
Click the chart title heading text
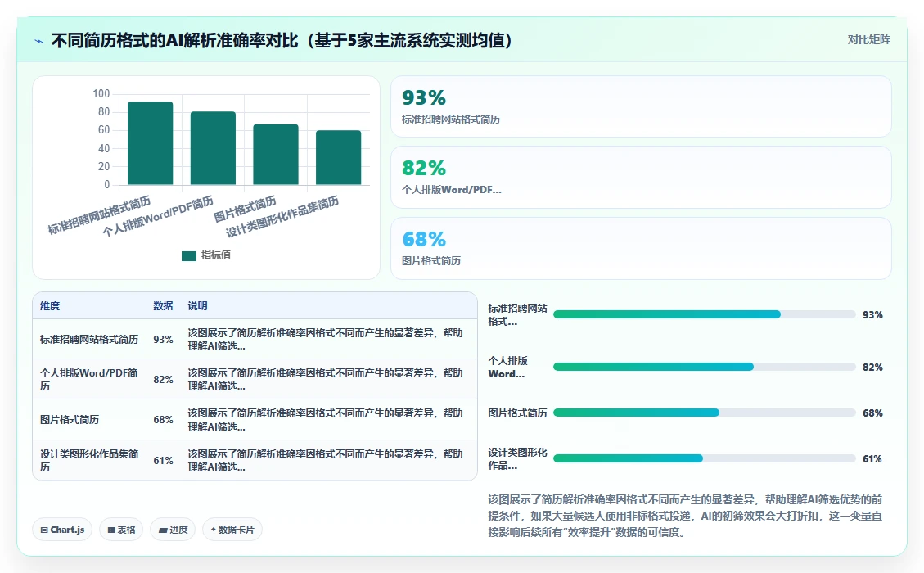[x=282, y=40]
